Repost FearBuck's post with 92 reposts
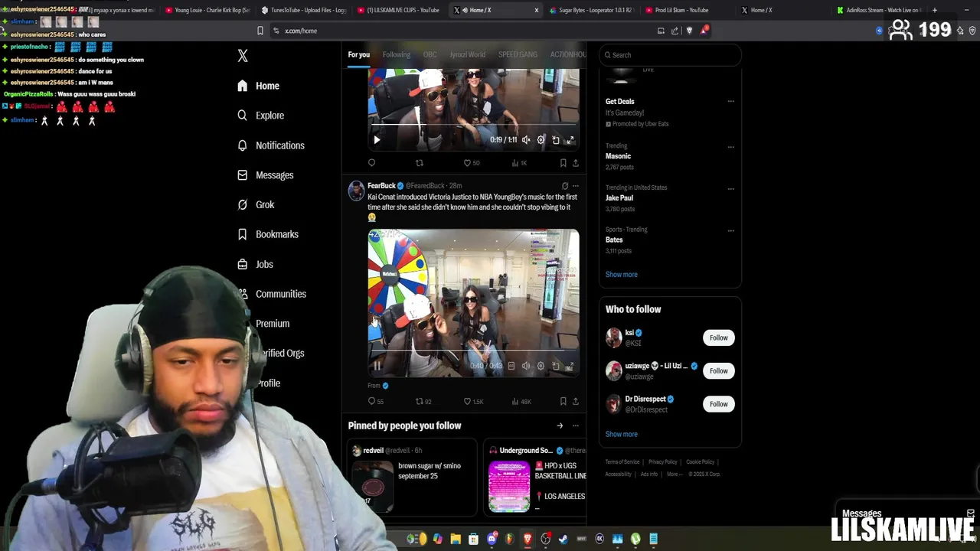This screenshot has height=551, width=980. (x=423, y=401)
